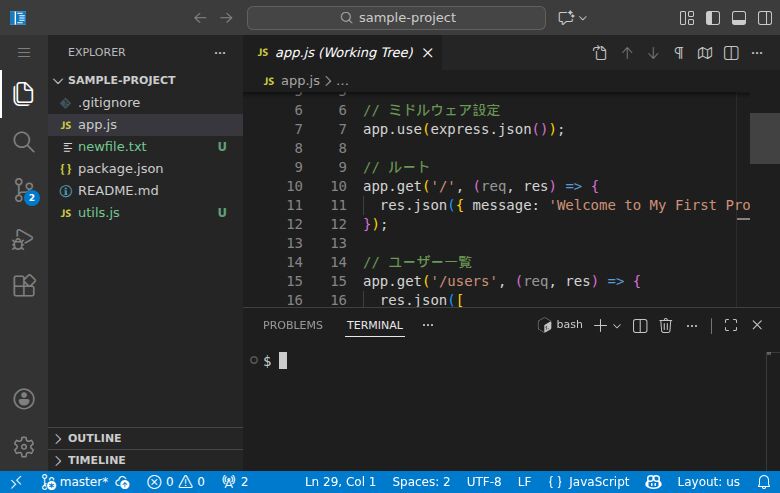Click the Open File icon in editor toolbar
Screen dimensions: 780x493
pyautogui.click(x=600, y=53)
